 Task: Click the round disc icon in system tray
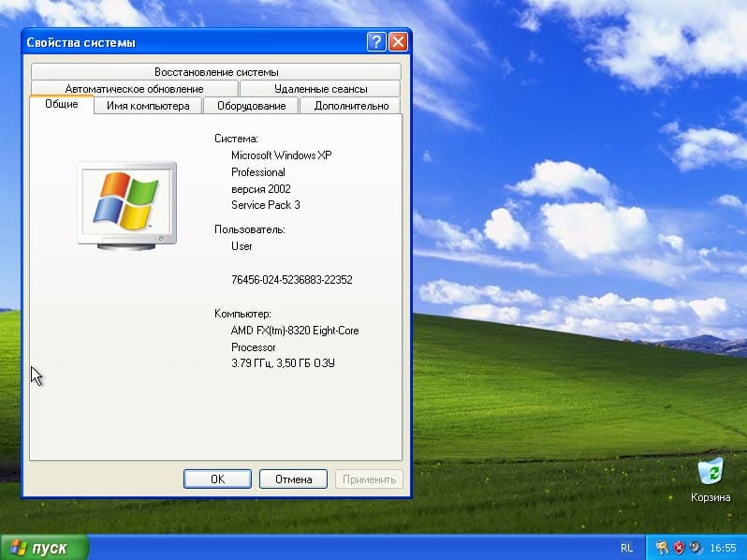tap(694, 547)
